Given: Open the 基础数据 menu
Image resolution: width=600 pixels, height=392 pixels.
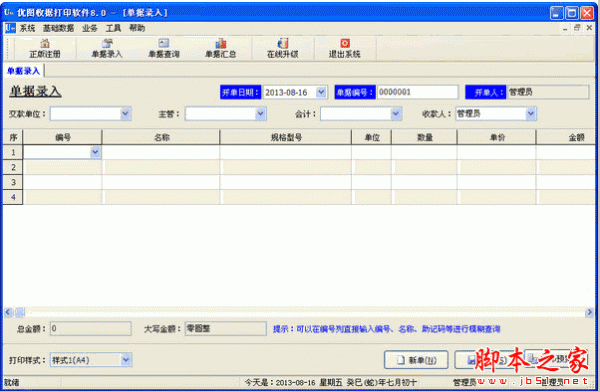Looking at the screenshot, I should [x=58, y=28].
